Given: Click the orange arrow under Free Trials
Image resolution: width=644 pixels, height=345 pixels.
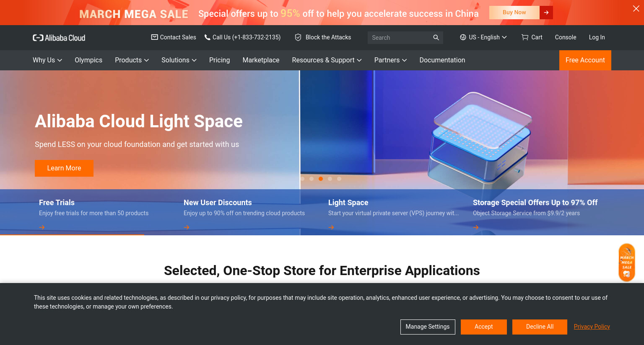Looking at the screenshot, I should click(x=42, y=227).
